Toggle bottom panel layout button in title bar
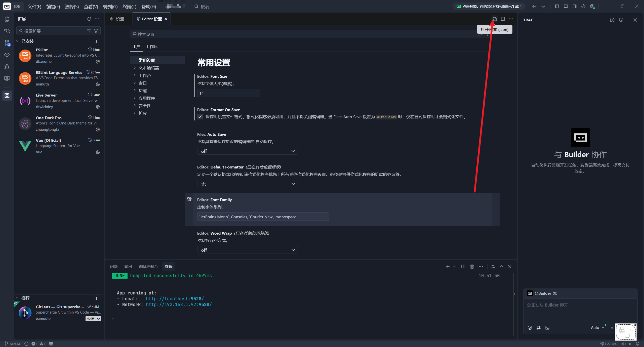 click(566, 6)
